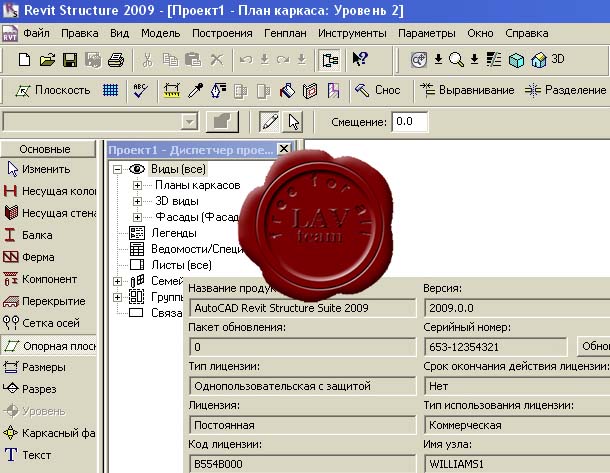Open the Модель menu
The height and width of the screenshot is (473, 610).
(x=160, y=33)
